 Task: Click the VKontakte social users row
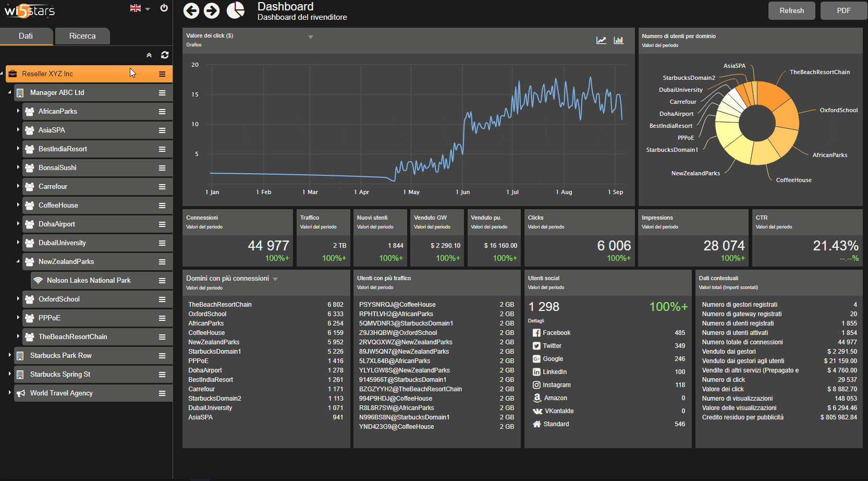tap(608, 411)
